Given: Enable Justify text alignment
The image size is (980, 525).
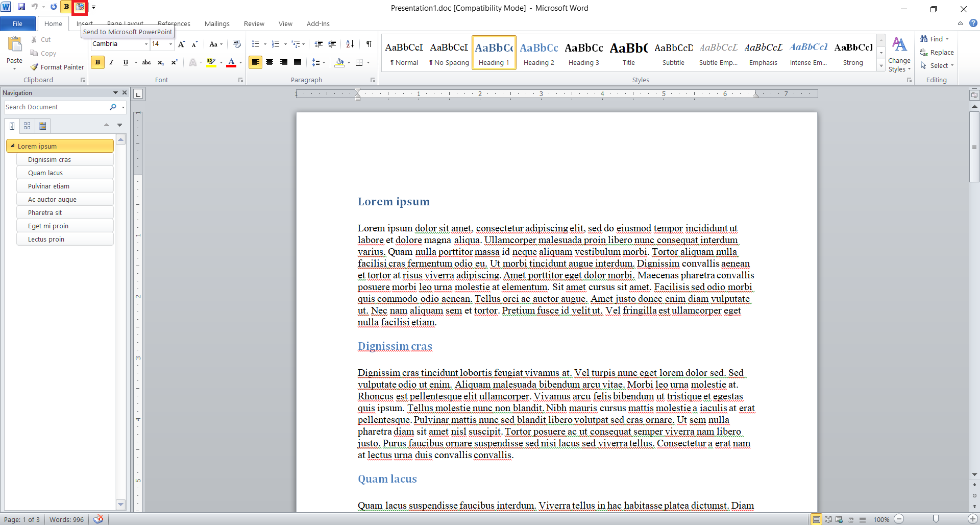Looking at the screenshot, I should pos(298,62).
